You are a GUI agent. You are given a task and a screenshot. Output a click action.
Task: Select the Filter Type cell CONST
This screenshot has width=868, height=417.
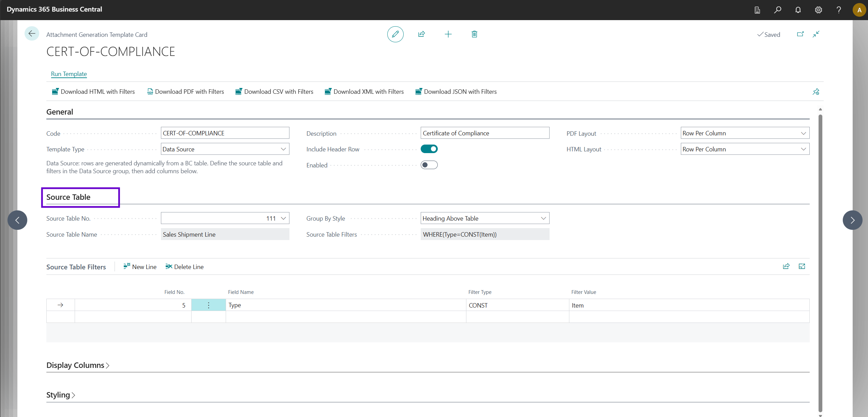[518, 305]
